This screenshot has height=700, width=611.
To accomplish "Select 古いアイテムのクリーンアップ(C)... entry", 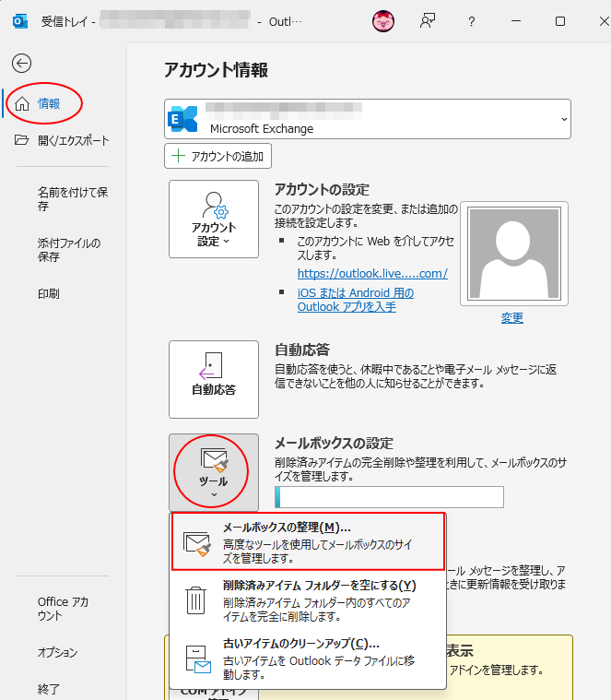I will (308, 658).
